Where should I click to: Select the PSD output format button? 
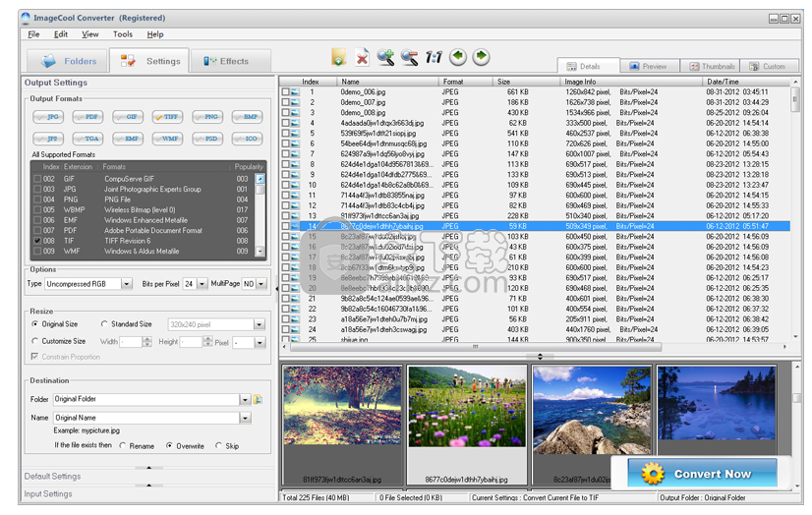(207, 139)
